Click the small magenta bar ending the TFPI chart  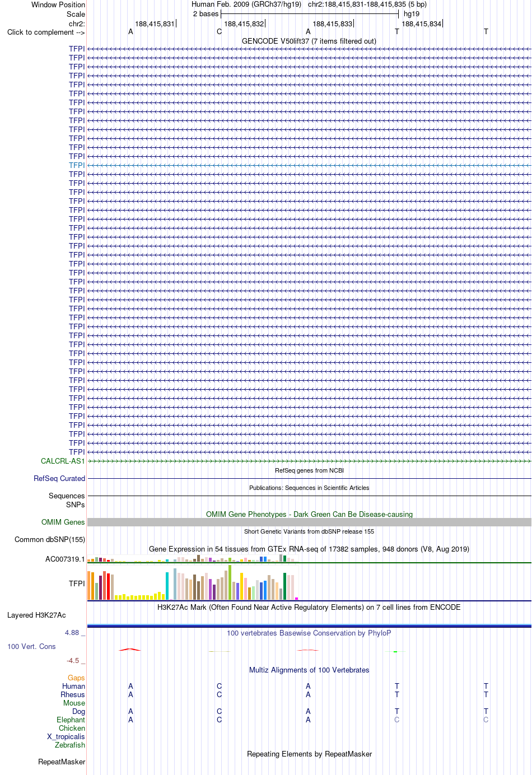[296, 599]
